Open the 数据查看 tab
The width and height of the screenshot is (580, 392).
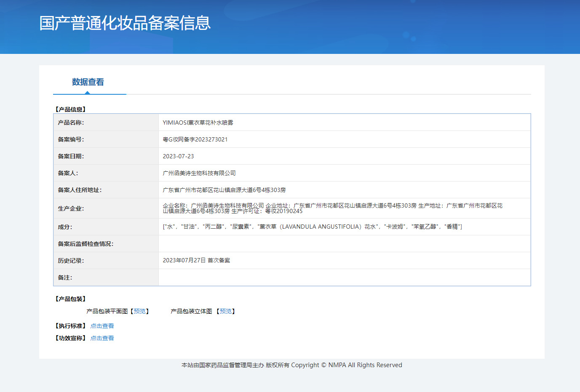point(88,82)
